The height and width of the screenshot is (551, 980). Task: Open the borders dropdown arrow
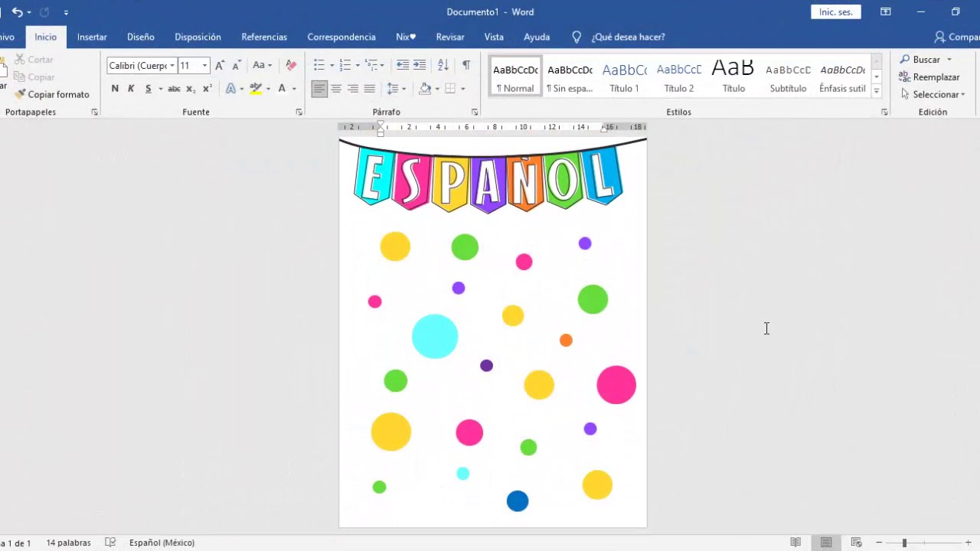[x=462, y=89]
